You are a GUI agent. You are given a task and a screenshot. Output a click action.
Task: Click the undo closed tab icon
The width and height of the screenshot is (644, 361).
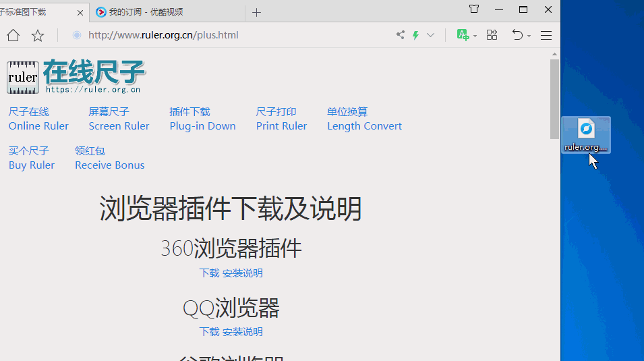[x=517, y=35]
